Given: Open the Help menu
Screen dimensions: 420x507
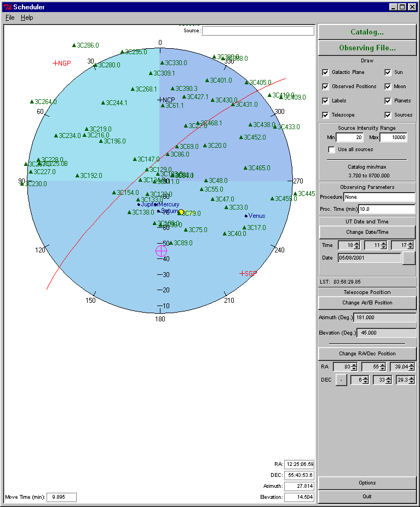Looking at the screenshot, I should pyautogui.click(x=27, y=18).
